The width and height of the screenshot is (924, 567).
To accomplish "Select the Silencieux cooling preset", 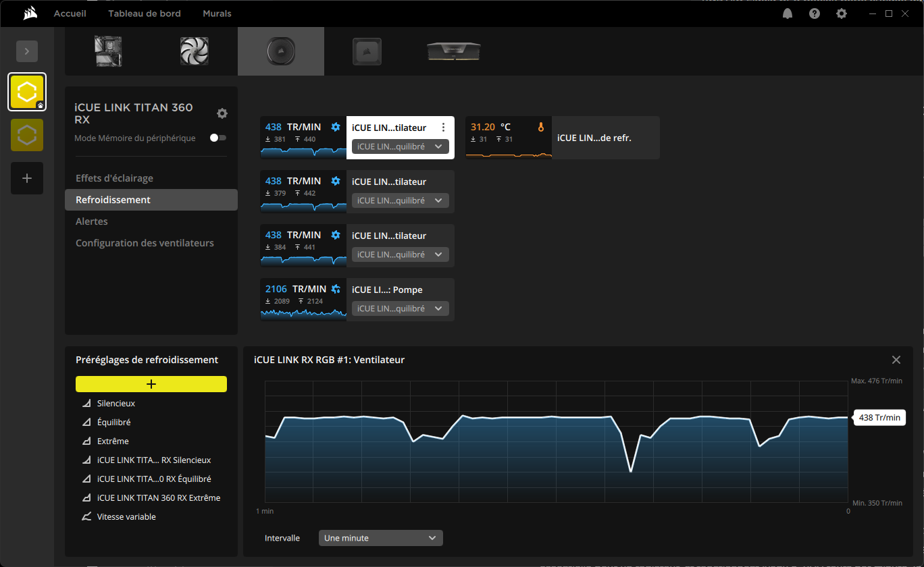I will click(116, 403).
